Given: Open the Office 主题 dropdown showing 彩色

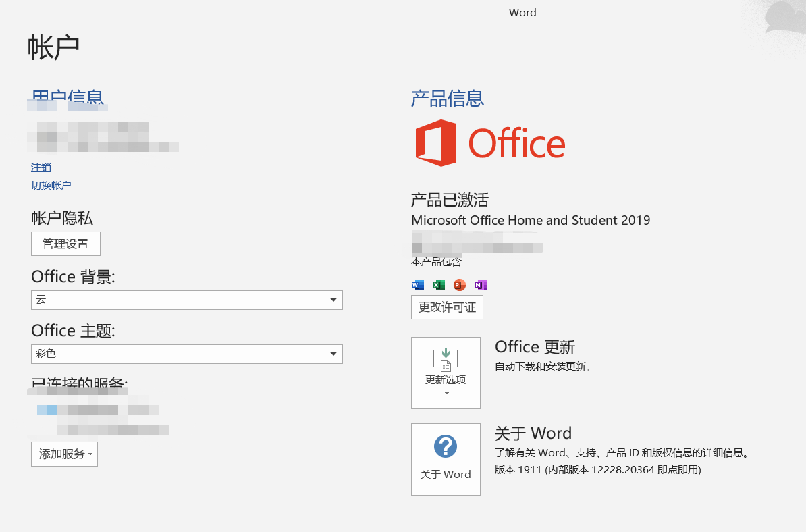Looking at the screenshot, I should click(x=186, y=354).
